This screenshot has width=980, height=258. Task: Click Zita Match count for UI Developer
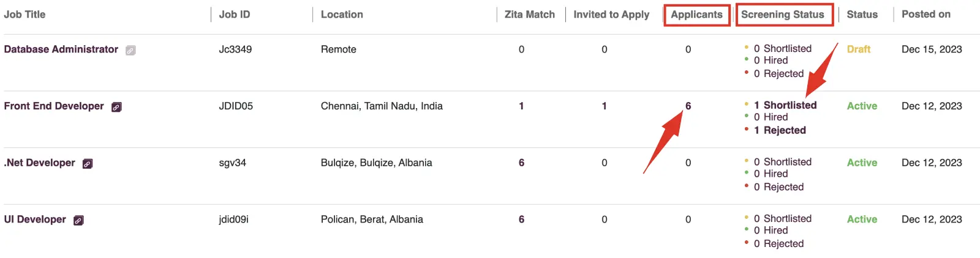tap(521, 219)
